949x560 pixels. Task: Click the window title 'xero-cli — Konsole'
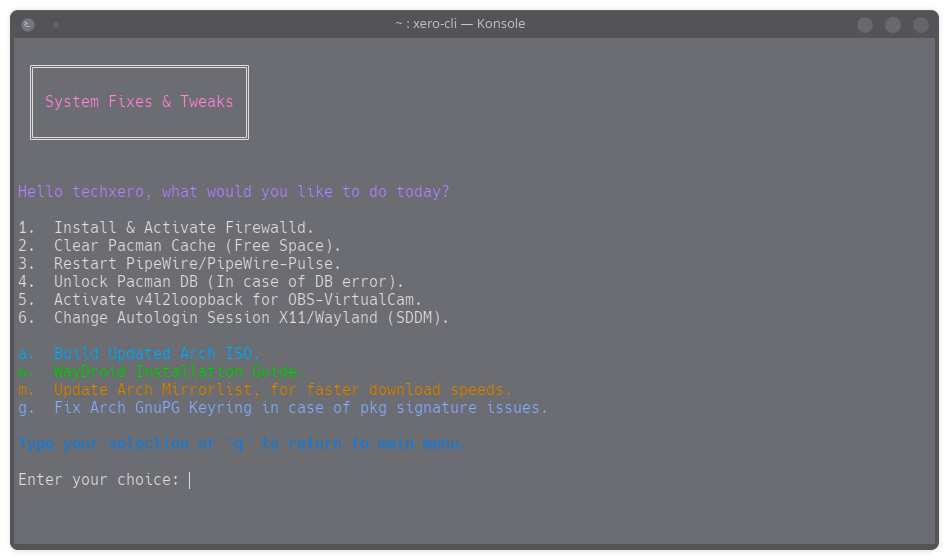pyautogui.click(x=460, y=24)
